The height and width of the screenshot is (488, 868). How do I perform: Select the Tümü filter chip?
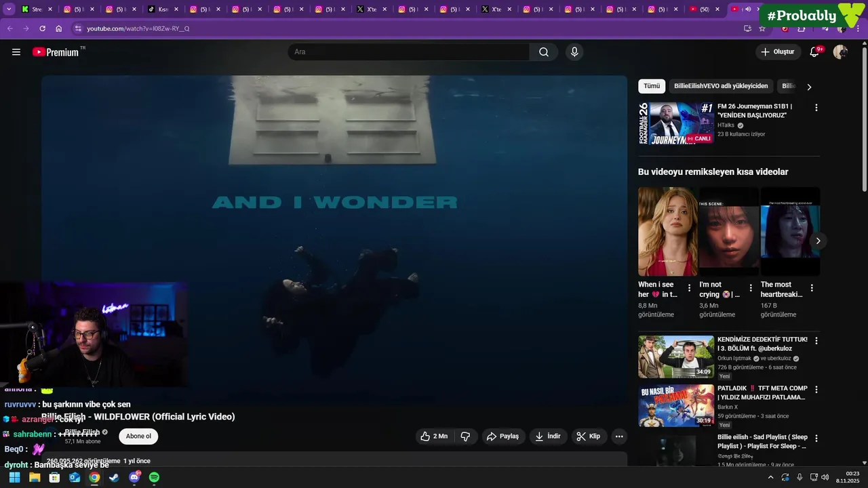[652, 86]
